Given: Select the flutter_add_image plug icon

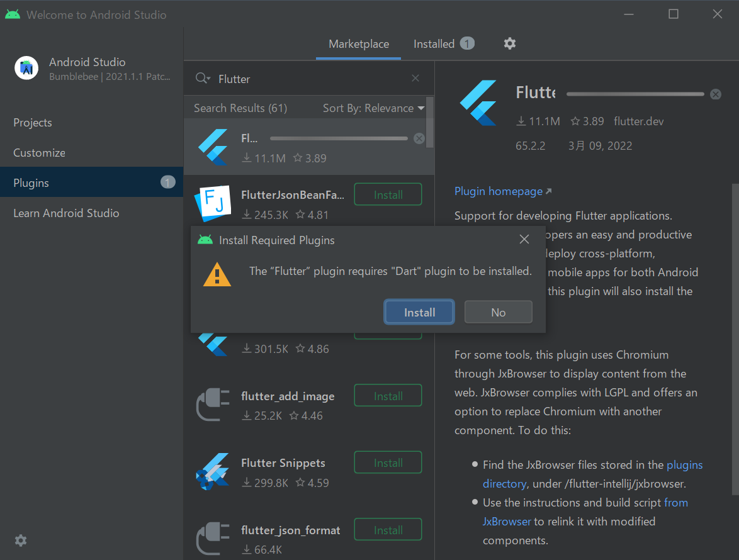Looking at the screenshot, I should (x=213, y=405).
